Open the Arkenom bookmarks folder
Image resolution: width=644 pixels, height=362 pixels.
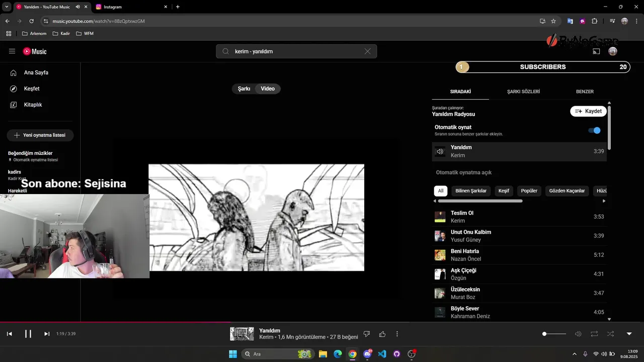click(34, 34)
